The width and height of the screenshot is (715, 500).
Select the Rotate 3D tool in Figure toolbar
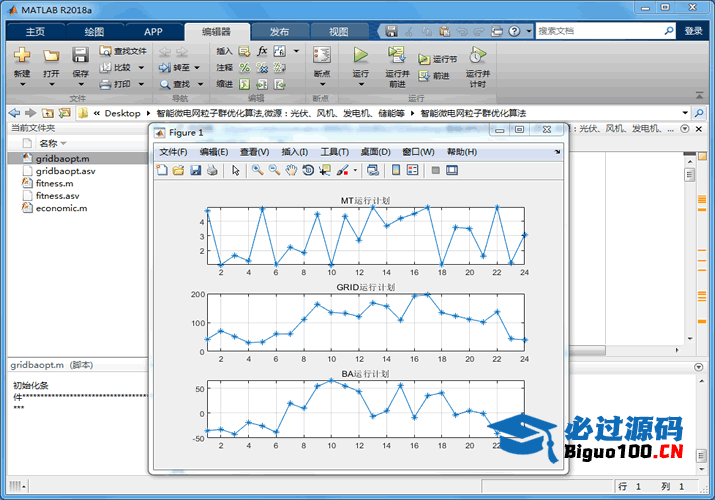coord(308,170)
